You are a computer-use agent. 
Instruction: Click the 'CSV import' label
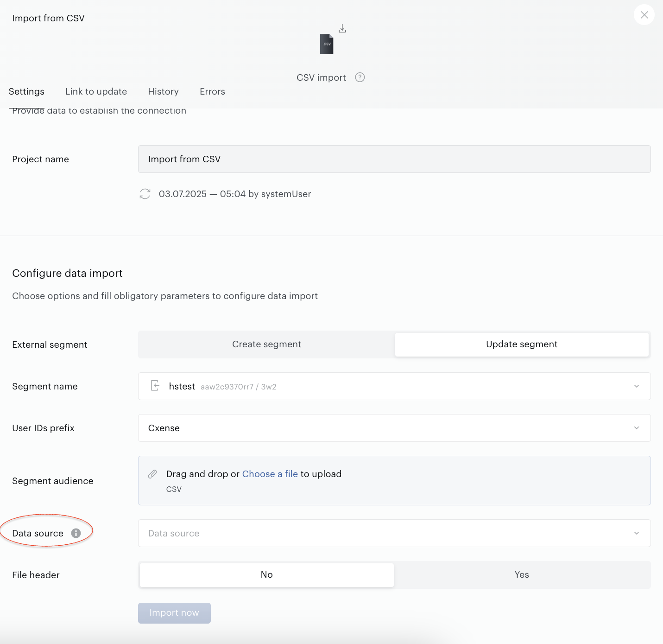pyautogui.click(x=321, y=77)
